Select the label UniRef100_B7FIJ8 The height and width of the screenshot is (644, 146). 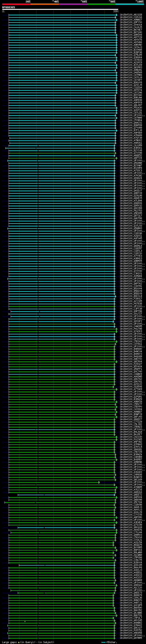(x=131, y=130)
